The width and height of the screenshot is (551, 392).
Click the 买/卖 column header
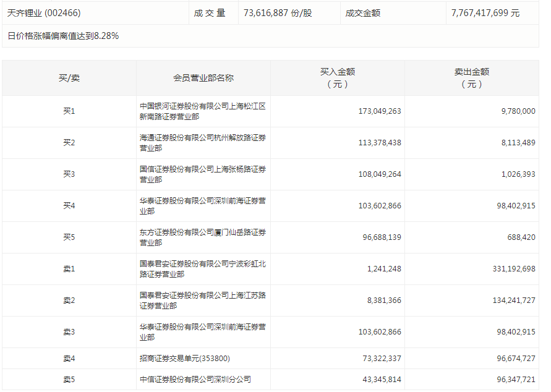pyautogui.click(x=69, y=78)
